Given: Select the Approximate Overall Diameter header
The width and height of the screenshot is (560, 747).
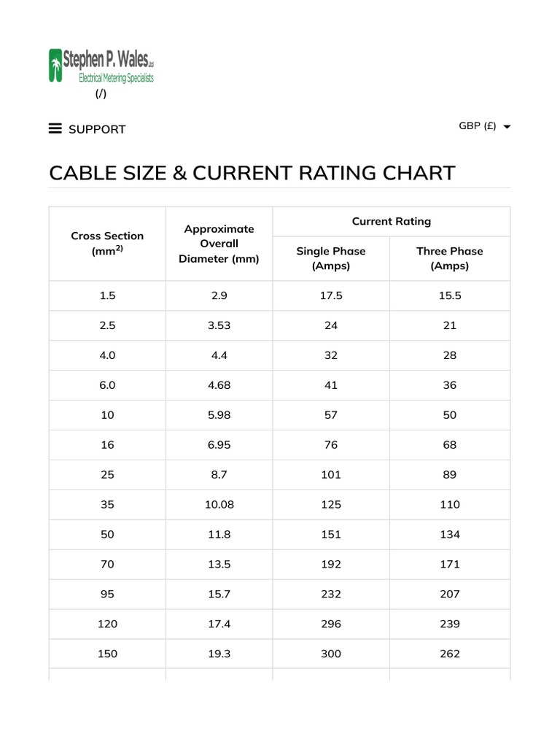Looking at the screenshot, I should (x=219, y=244).
